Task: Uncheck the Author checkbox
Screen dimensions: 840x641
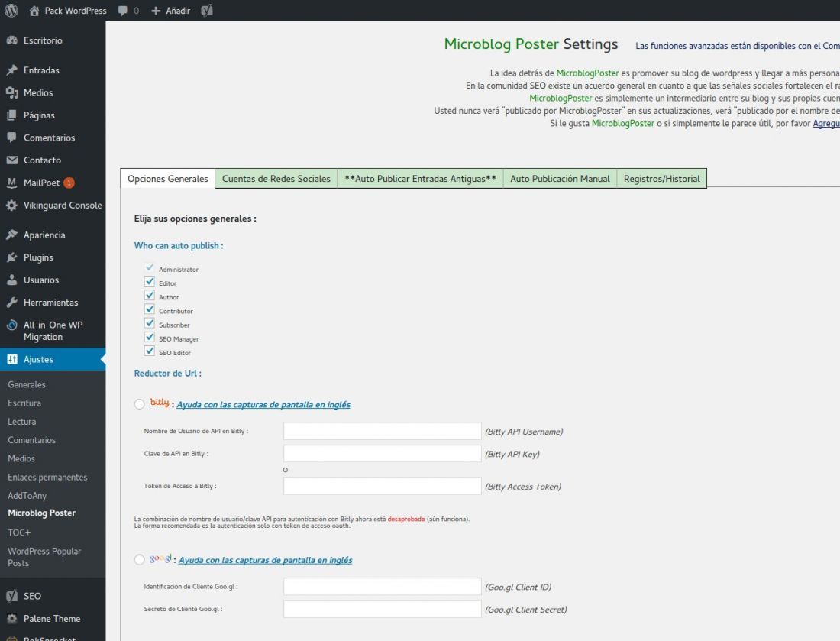Action: [150, 296]
